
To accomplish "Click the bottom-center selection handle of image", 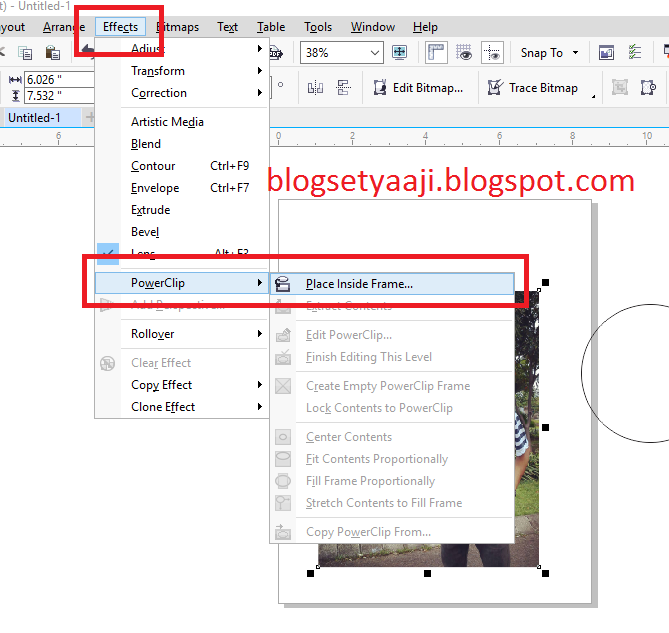I will [428, 574].
